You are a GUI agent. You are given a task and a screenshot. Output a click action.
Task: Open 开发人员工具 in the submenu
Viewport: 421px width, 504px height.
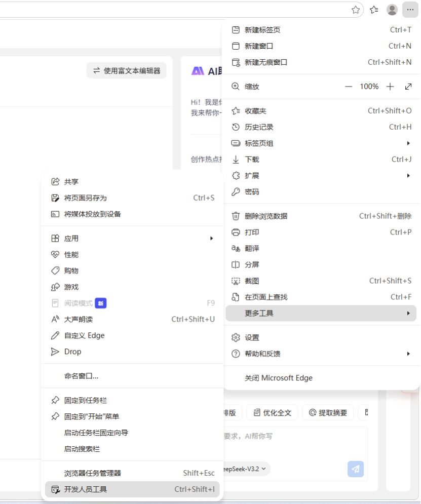(x=132, y=489)
